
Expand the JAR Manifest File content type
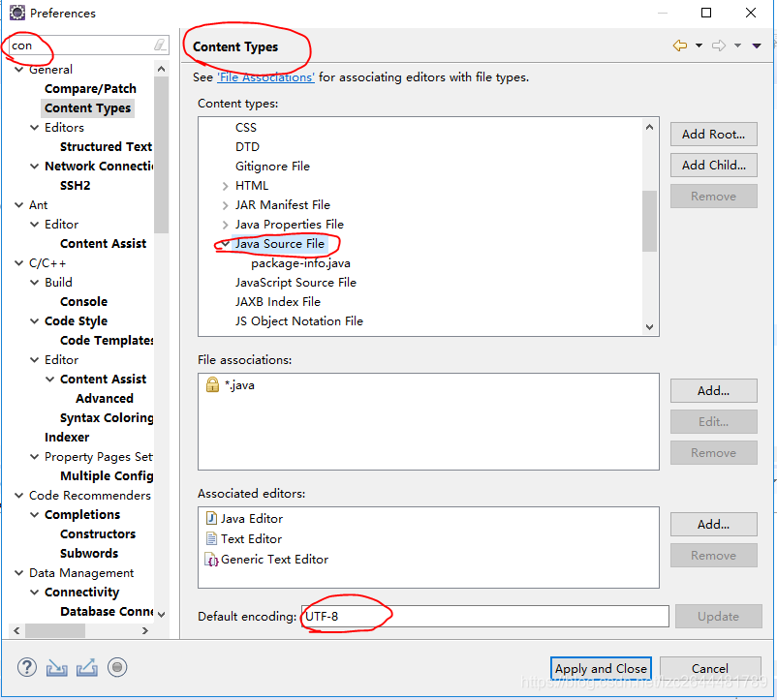point(225,205)
